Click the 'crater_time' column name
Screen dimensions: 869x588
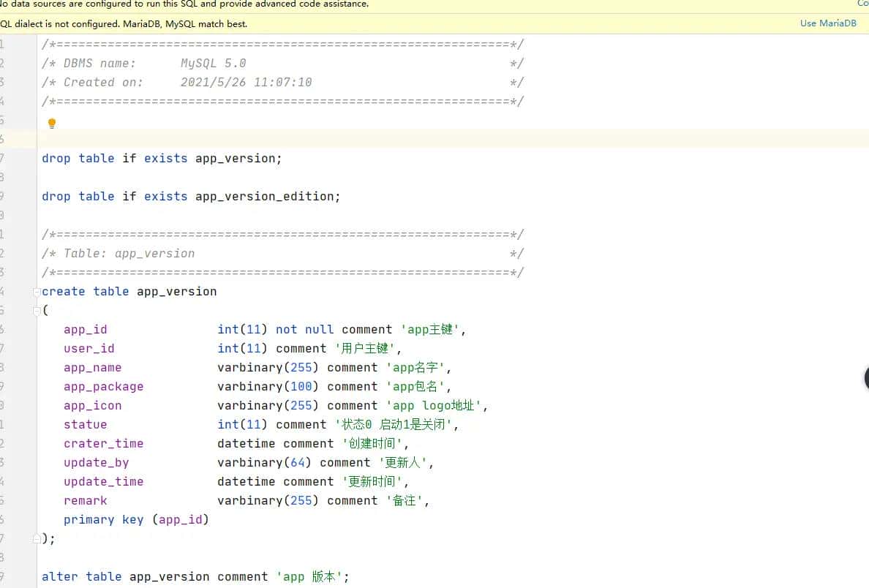[103, 444]
